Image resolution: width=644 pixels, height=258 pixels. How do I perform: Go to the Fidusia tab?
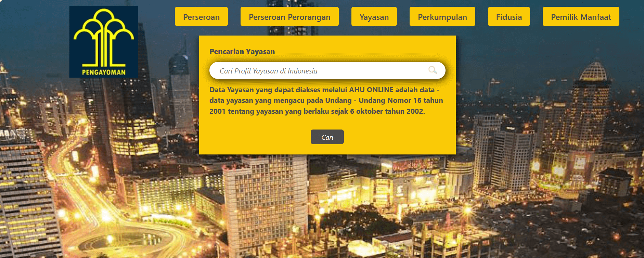tap(509, 16)
